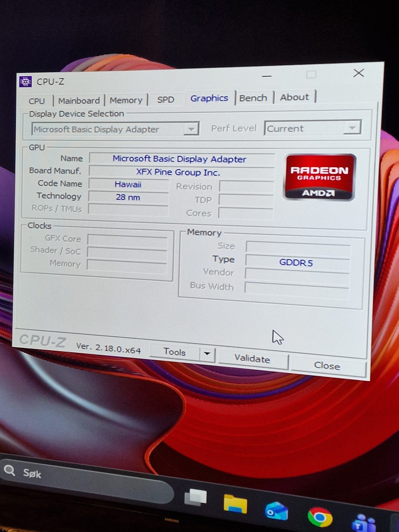Viewport: 399px width, 532px height.
Task: Open Outlook from the taskbar
Action: tap(277, 511)
